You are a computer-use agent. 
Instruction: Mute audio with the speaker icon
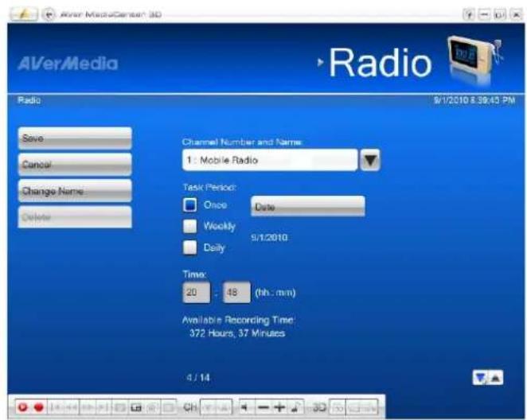[x=246, y=407]
